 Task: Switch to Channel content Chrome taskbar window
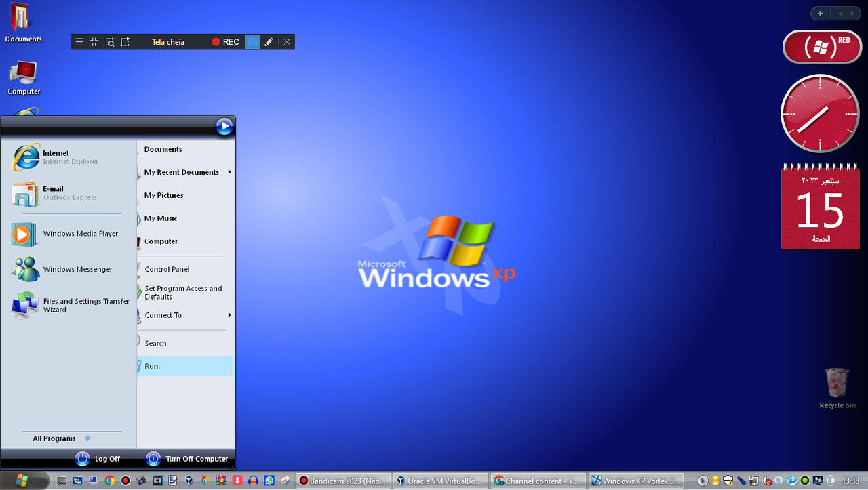[538, 481]
